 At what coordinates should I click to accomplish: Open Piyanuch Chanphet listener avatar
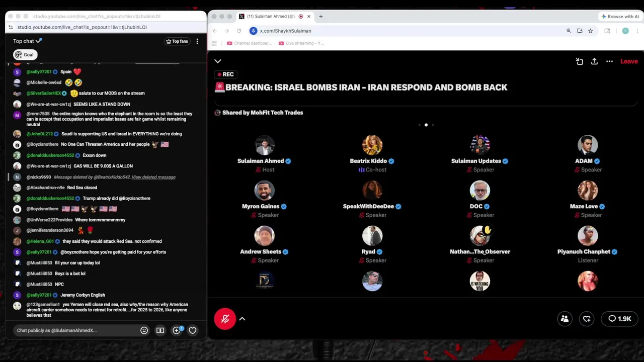click(587, 236)
